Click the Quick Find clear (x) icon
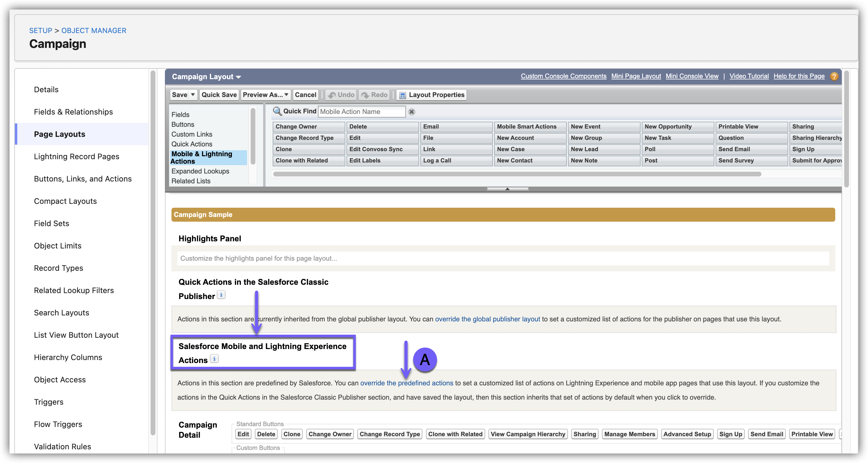The height and width of the screenshot is (463, 868). [411, 112]
